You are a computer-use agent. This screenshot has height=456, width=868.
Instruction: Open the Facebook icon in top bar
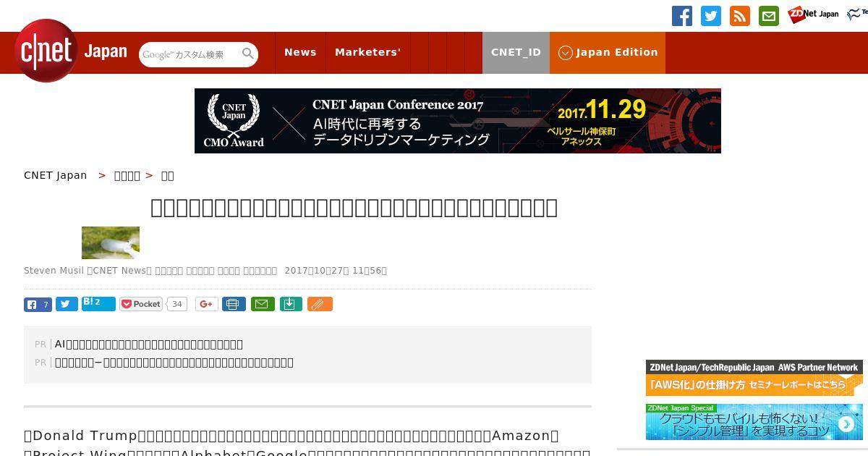coord(682,16)
